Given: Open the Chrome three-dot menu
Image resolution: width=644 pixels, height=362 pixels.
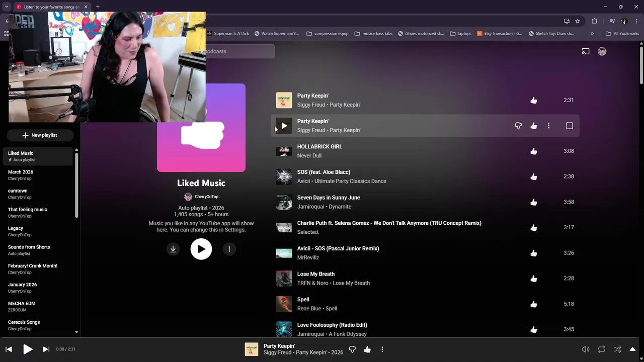Looking at the screenshot, I should (636, 21).
